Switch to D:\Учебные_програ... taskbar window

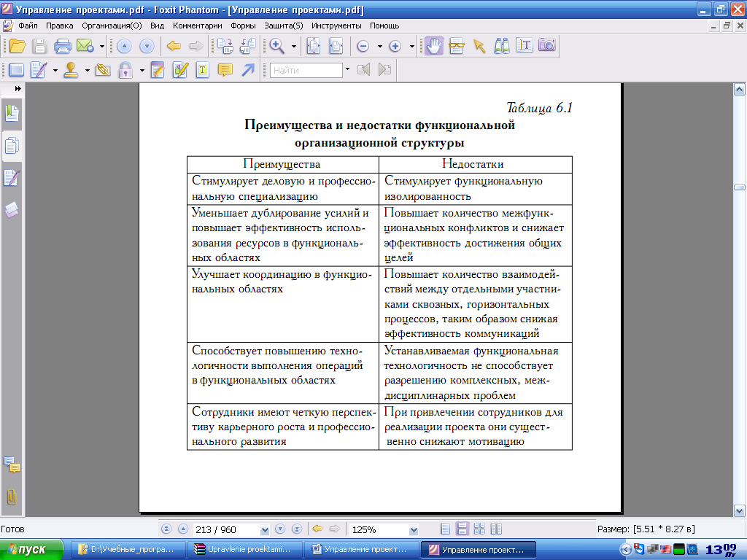pos(128,550)
